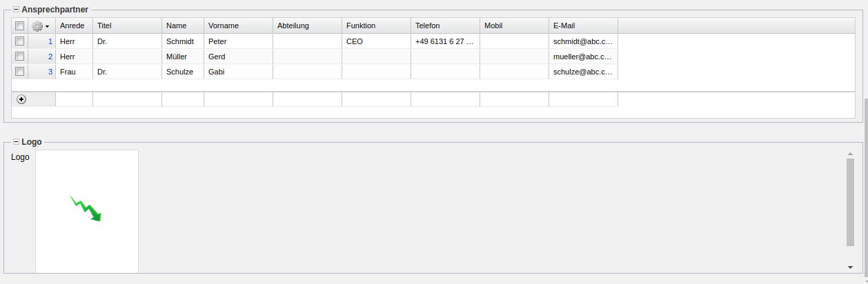Image resolution: width=868 pixels, height=284 pixels.
Task: Collapse the Logo section
Action: (17, 142)
